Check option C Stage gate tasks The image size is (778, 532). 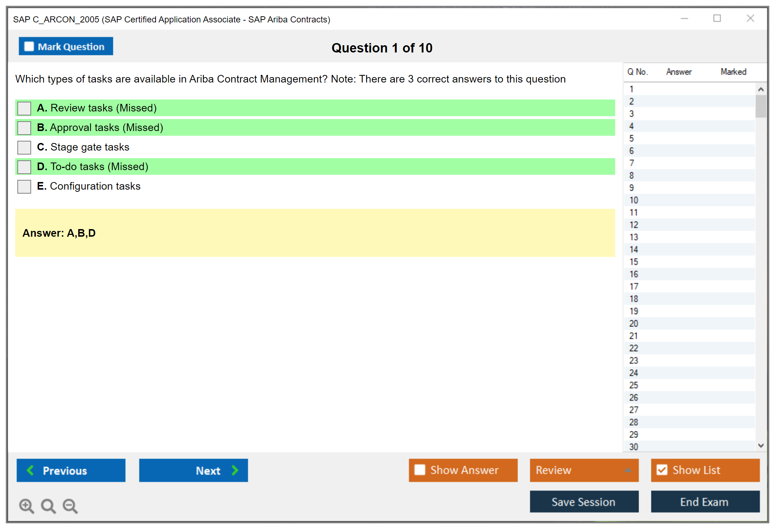pos(24,147)
